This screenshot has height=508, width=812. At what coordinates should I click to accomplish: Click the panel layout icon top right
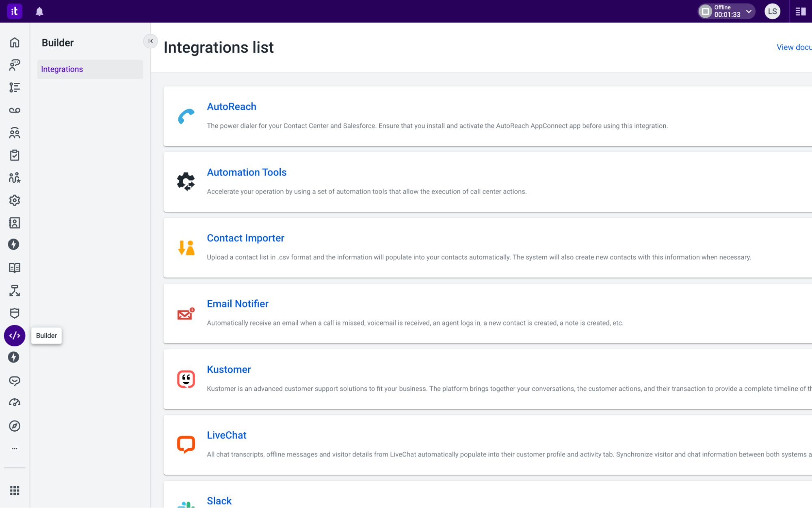(x=800, y=11)
